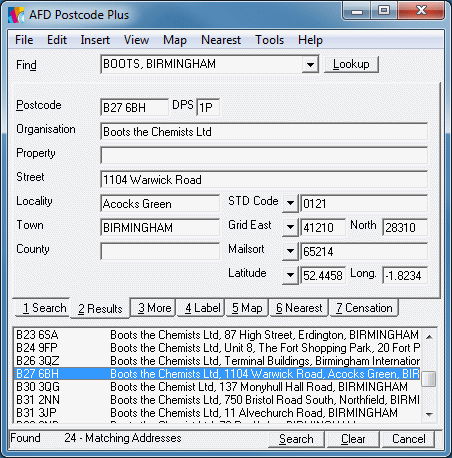The width and height of the screenshot is (452, 458).
Task: Switch to the 5 Map tab
Action: point(247,308)
